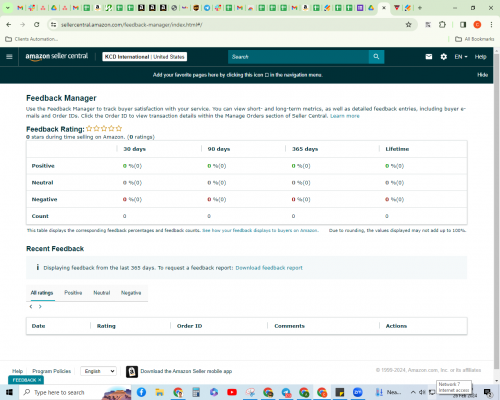Click the Download feedback report link
This screenshot has height=400, width=500.
coord(269,268)
